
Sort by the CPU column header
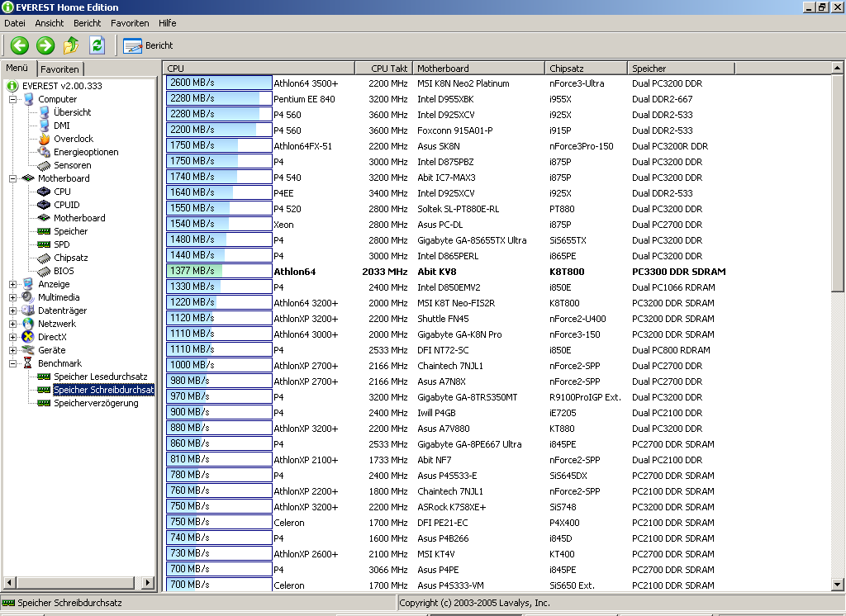(x=259, y=69)
